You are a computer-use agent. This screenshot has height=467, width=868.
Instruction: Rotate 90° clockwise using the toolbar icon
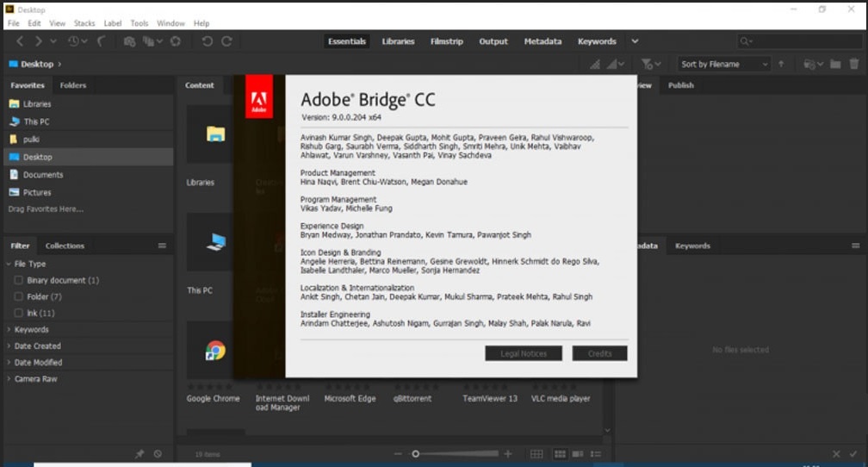pyautogui.click(x=226, y=41)
